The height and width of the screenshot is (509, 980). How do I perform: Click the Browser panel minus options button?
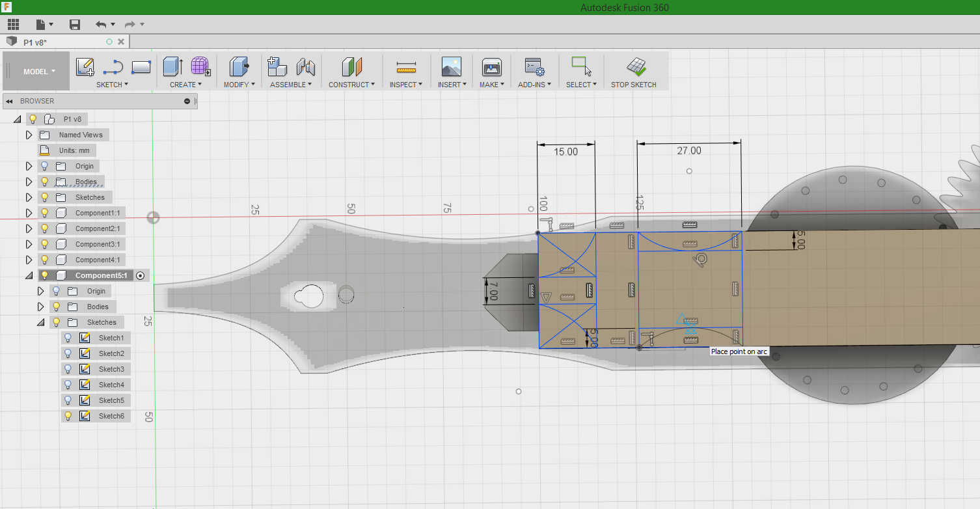[x=187, y=101]
